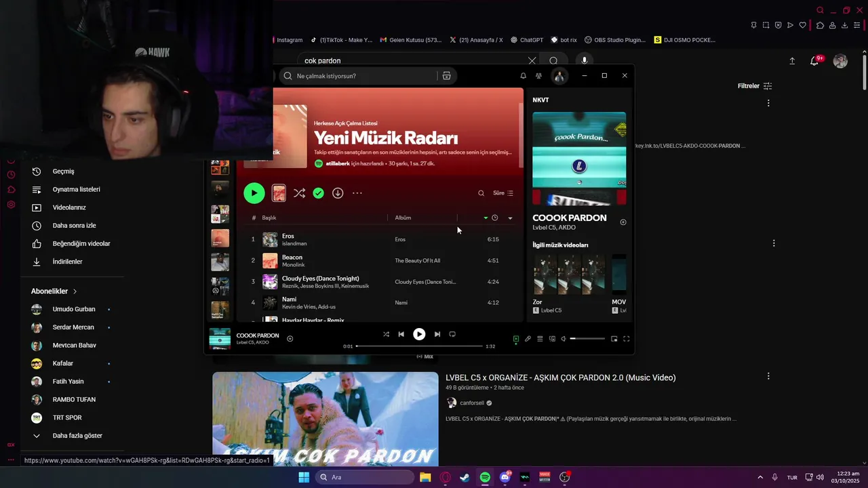Mute Spotify using the speaker icon

[x=564, y=339]
